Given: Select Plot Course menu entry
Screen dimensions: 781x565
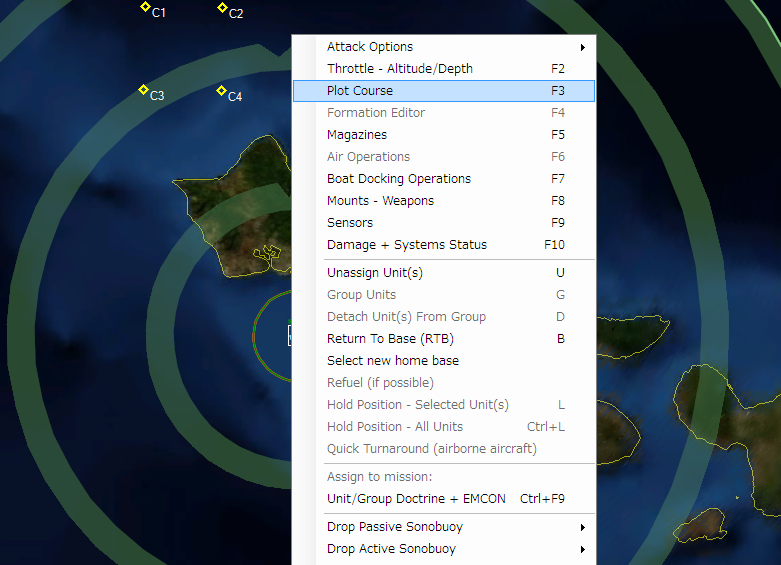Looking at the screenshot, I should 444,91.
